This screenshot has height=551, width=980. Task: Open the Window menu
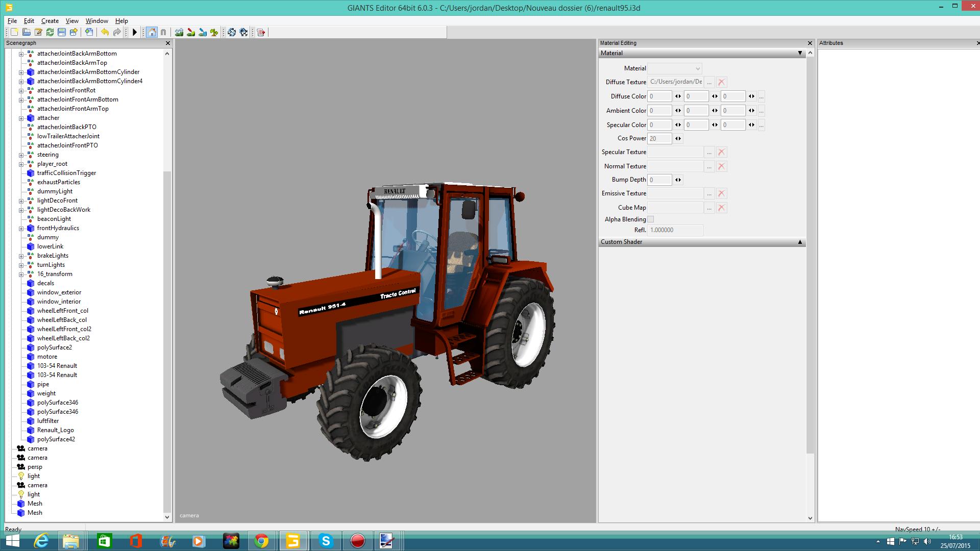[x=96, y=21]
